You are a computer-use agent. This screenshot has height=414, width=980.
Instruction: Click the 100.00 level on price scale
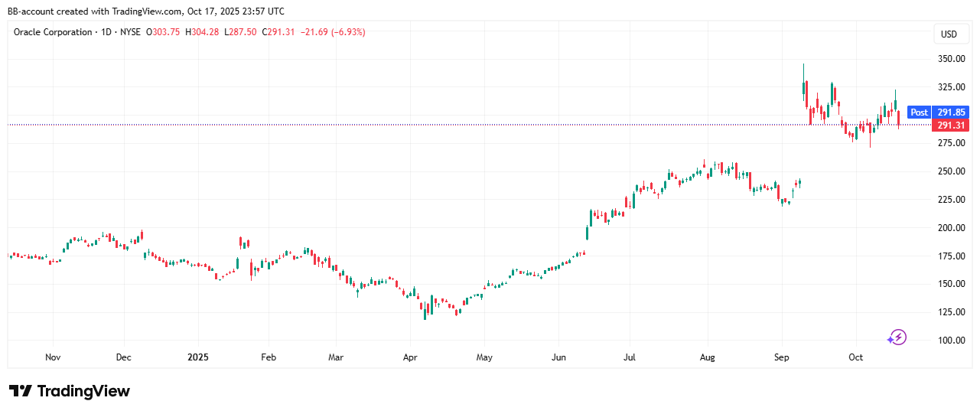[x=951, y=341]
